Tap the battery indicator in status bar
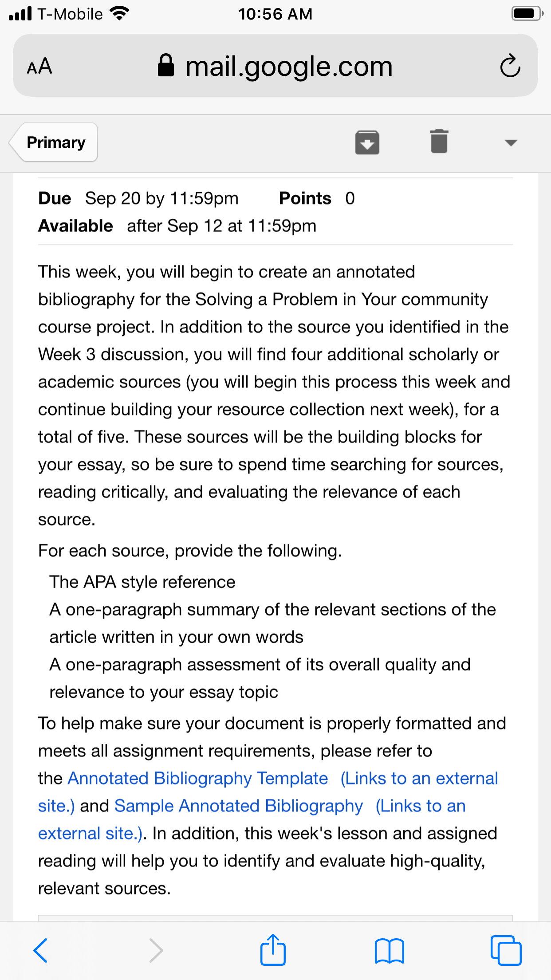 tap(527, 13)
